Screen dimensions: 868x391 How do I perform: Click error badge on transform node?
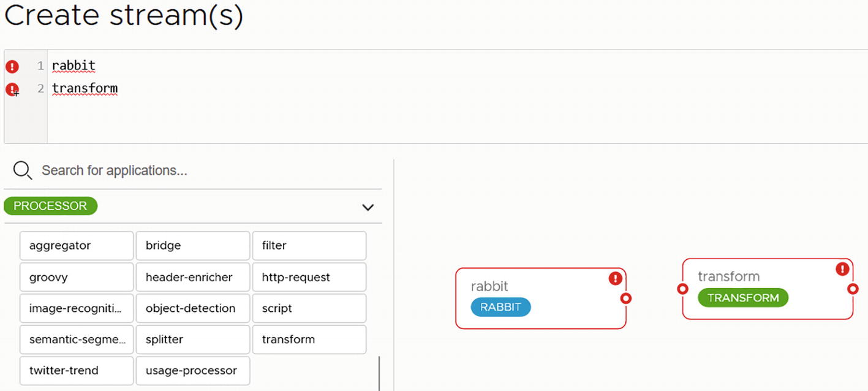(842, 269)
